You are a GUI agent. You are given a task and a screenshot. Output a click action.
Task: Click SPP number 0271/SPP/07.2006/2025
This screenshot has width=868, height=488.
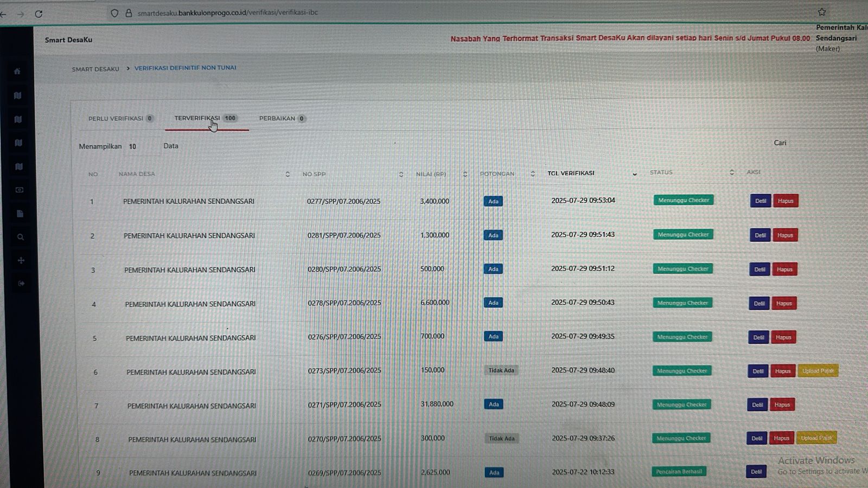click(344, 404)
